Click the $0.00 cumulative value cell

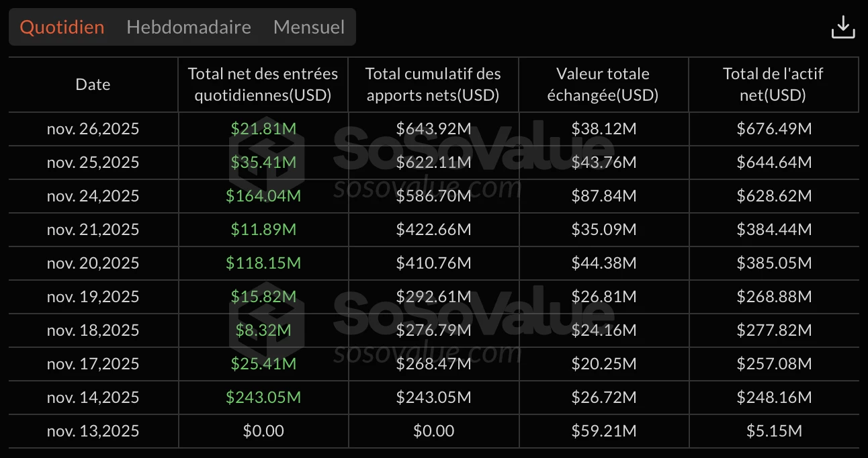(x=433, y=430)
